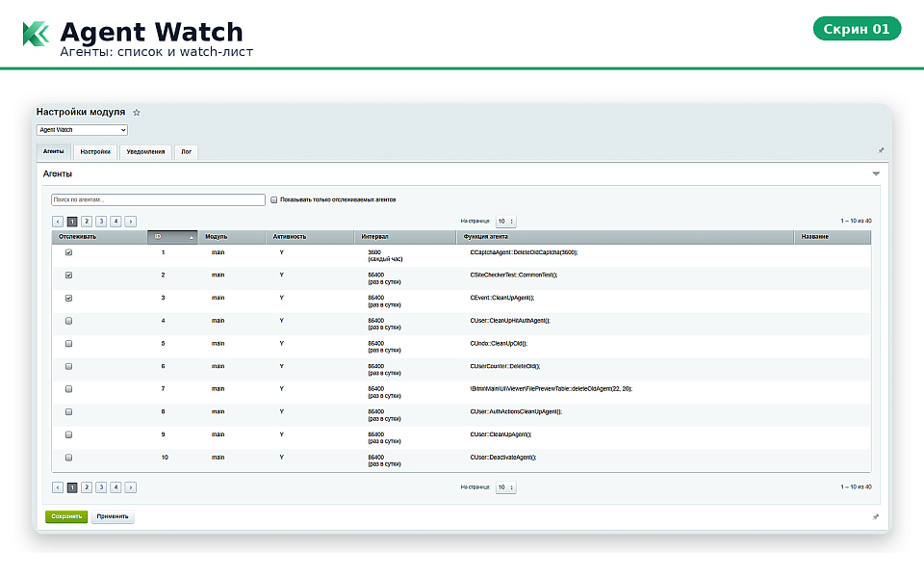Click the Применить button

(113, 516)
